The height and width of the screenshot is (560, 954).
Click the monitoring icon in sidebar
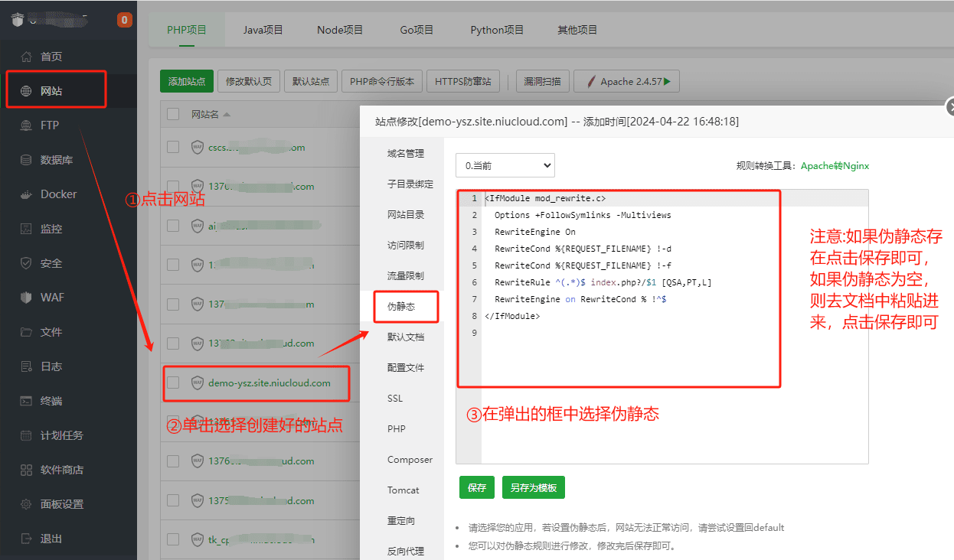point(27,229)
